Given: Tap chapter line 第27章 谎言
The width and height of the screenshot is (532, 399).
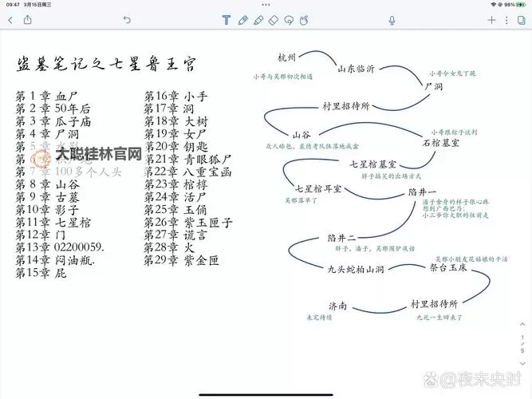Looking at the screenshot, I should pyautogui.click(x=175, y=235).
